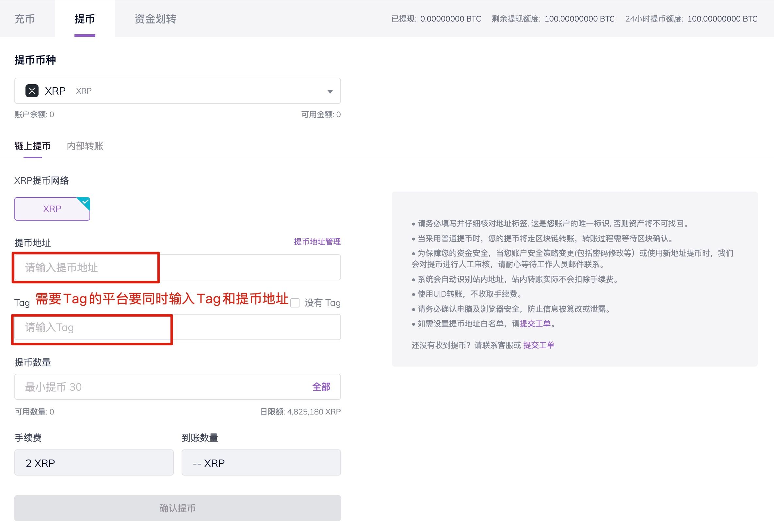This screenshot has height=532, width=774.
Task: Open the XRP withdrawal currency dropdown
Action: point(177,91)
